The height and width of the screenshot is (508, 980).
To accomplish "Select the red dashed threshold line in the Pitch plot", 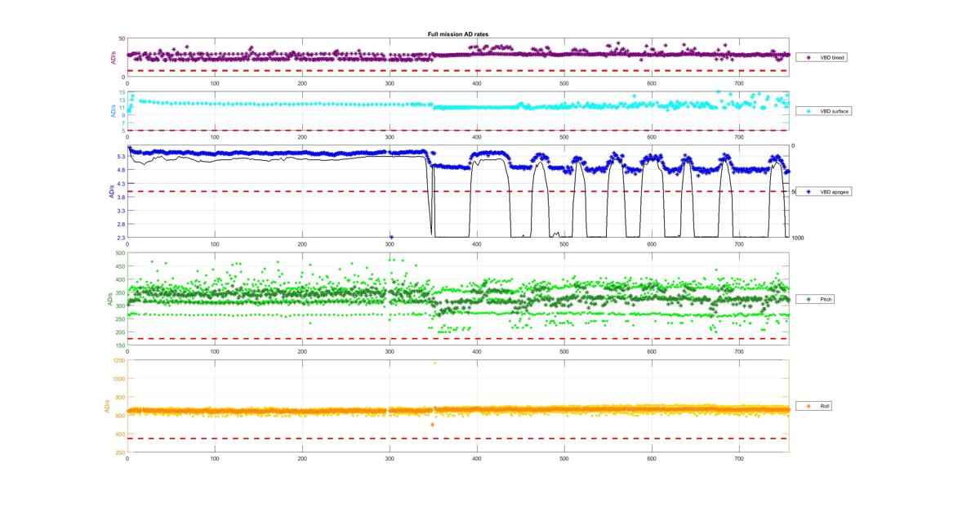I will pyautogui.click(x=457, y=339).
